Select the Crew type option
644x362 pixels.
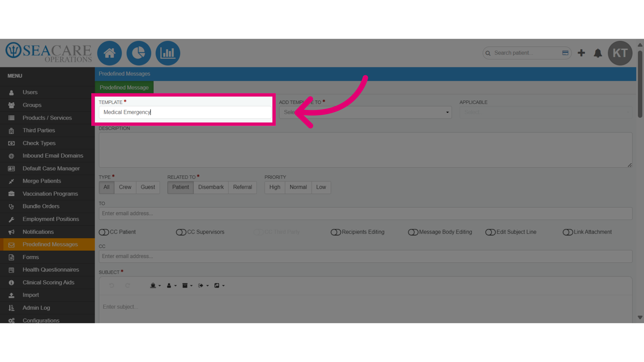tap(125, 187)
